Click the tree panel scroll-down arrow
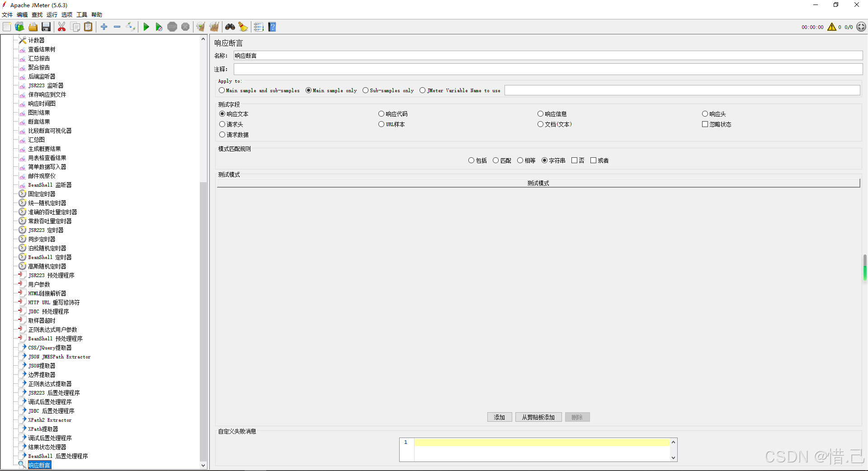This screenshot has width=868, height=471. 203,465
